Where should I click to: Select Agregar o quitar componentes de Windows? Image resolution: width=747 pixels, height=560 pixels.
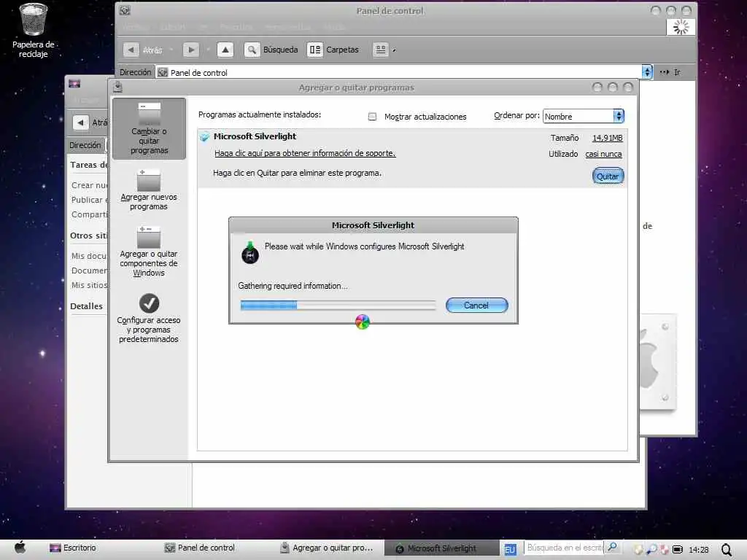pyautogui.click(x=149, y=252)
